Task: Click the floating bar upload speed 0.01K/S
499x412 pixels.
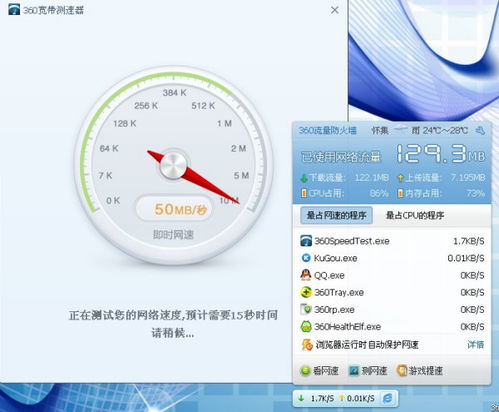Action: (x=360, y=398)
